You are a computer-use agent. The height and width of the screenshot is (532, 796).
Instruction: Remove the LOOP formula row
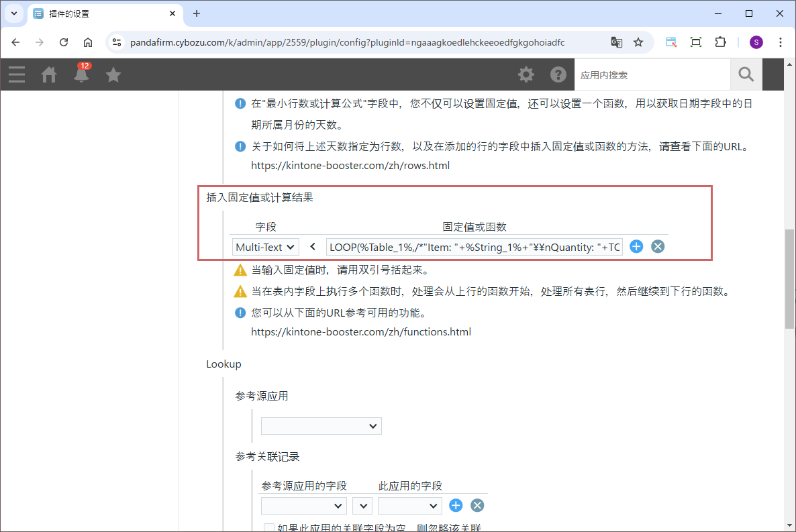658,247
